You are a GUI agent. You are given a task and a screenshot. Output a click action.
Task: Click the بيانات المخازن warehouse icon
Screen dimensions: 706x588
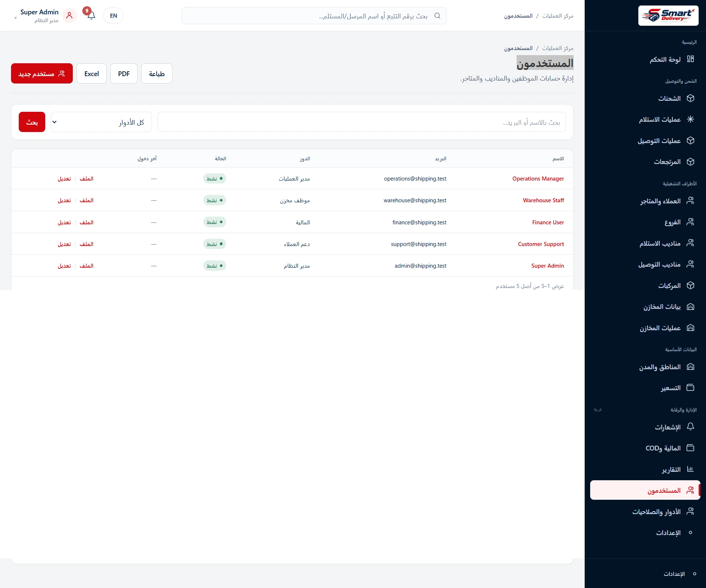(x=690, y=306)
